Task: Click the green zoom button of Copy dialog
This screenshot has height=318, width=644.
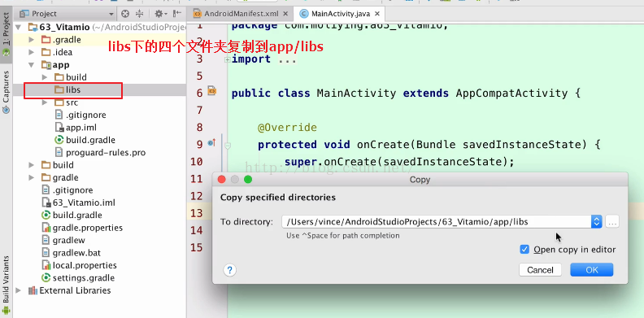Action: [x=248, y=180]
